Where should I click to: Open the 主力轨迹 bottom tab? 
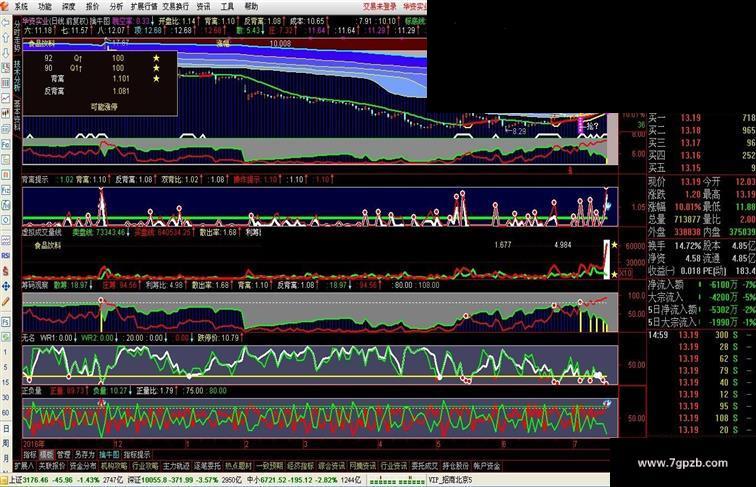click(x=176, y=466)
